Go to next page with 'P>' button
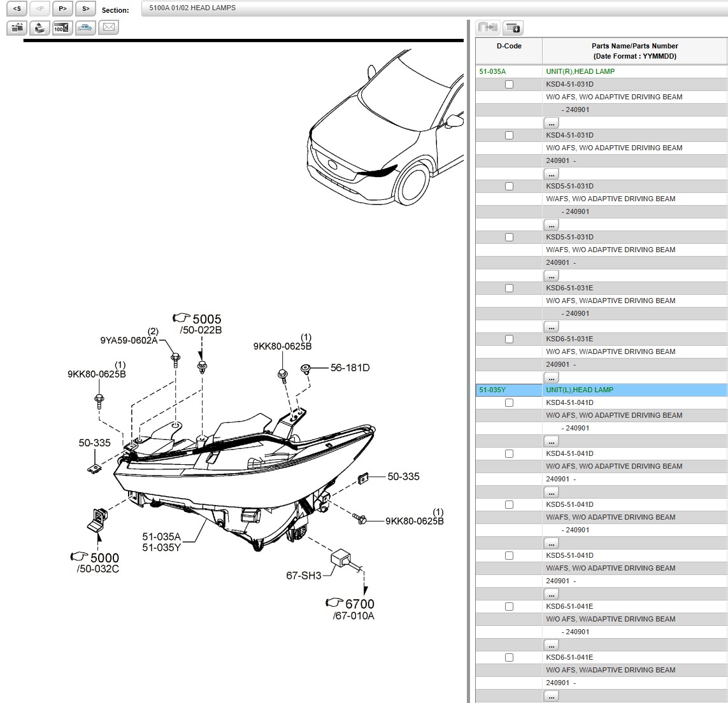 (62, 9)
